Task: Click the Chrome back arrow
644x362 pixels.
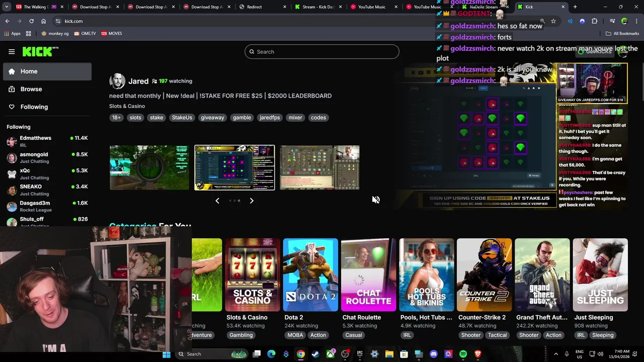Action: pyautogui.click(x=8, y=21)
